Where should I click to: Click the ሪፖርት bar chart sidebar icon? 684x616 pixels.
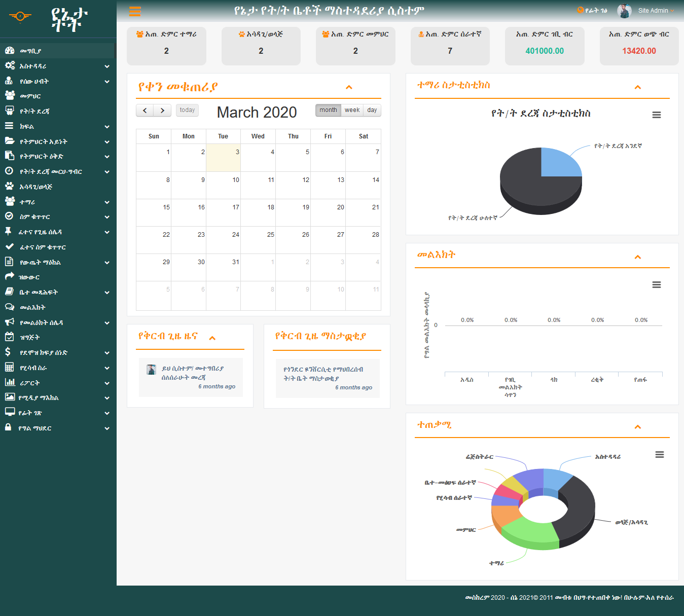pos(10,383)
